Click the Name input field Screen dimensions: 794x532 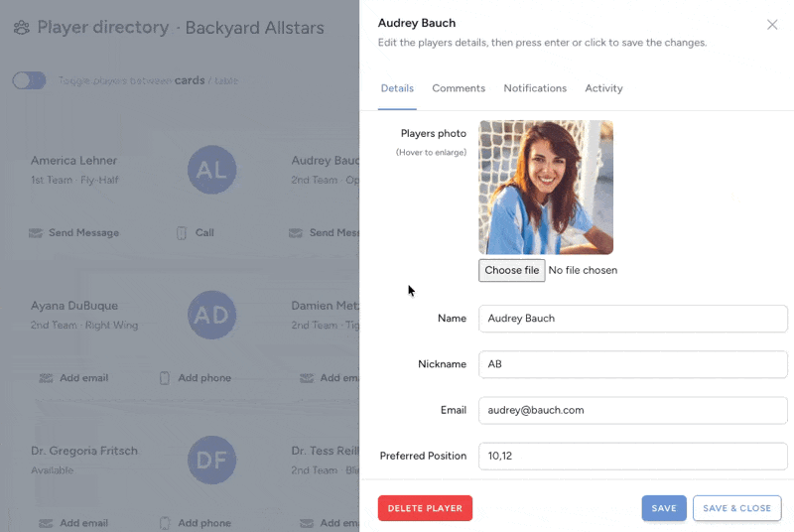633,319
